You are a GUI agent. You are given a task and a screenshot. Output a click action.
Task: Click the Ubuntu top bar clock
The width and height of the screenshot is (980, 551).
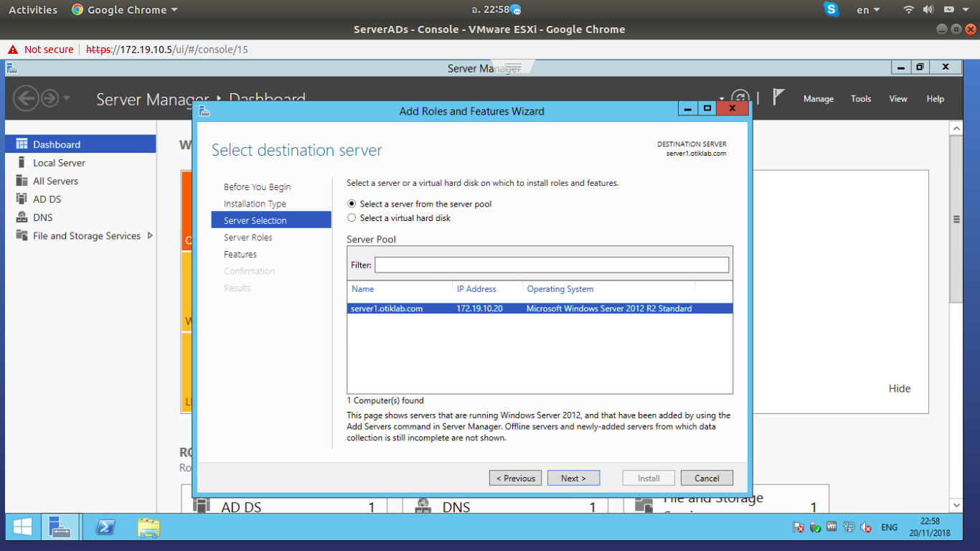coord(491,10)
